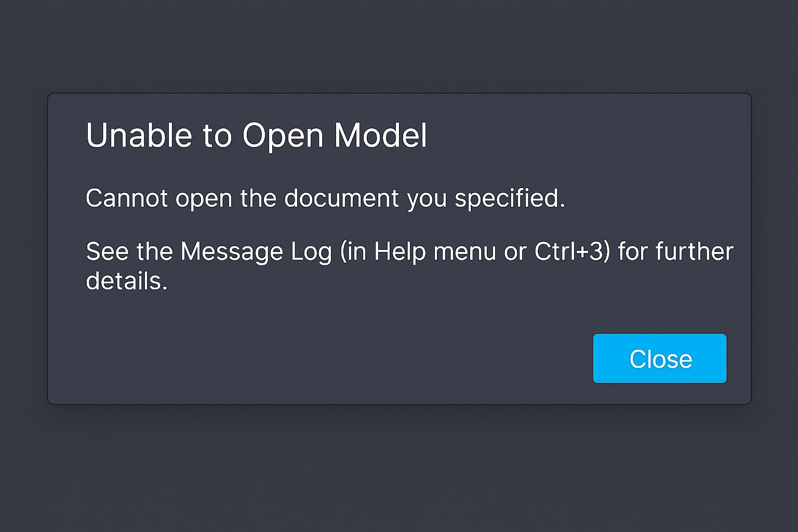Click the word "specified." in the message

coord(509,198)
